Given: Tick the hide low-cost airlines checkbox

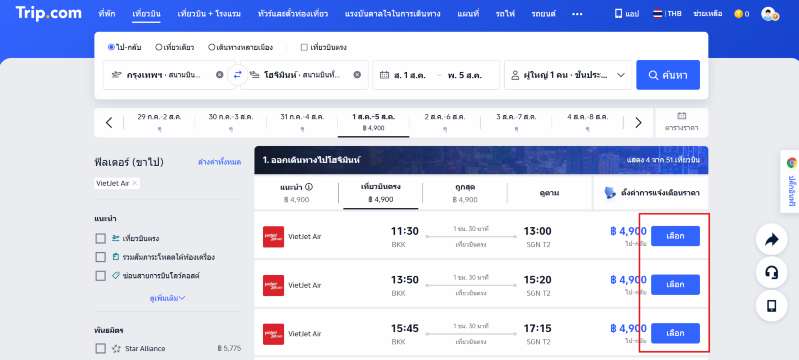Looking at the screenshot, I should pos(101,275).
